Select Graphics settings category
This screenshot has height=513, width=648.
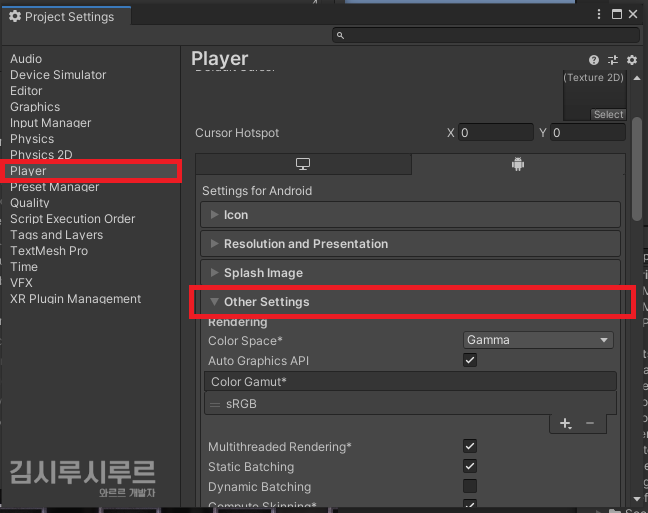click(35, 107)
